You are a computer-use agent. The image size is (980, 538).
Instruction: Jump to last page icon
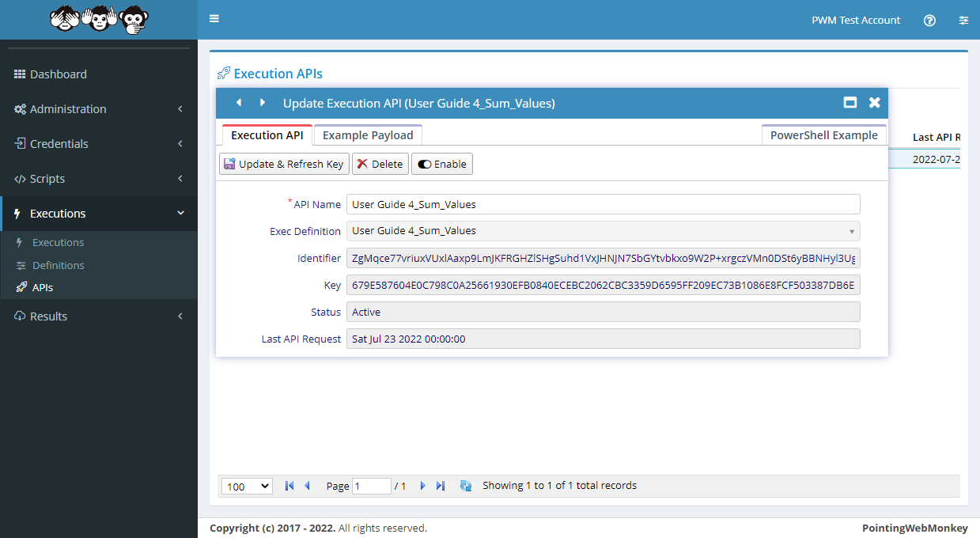441,486
